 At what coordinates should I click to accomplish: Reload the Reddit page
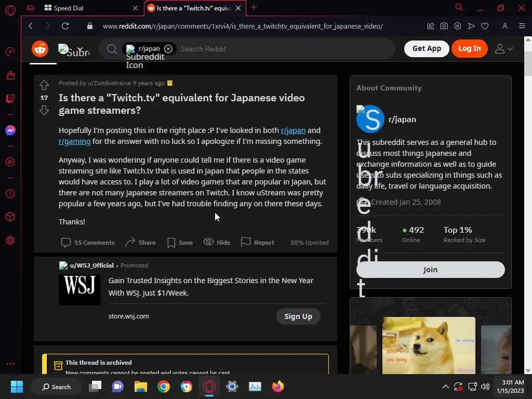(x=65, y=26)
